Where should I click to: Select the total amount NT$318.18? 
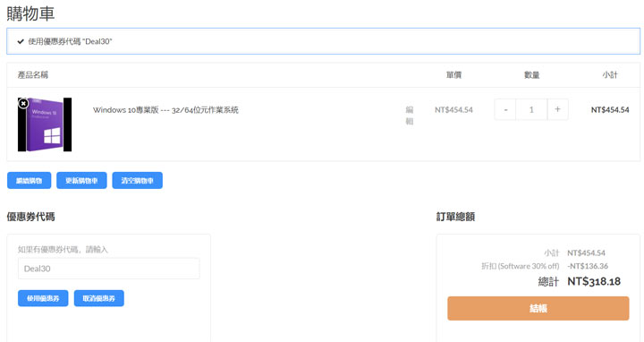594,282
